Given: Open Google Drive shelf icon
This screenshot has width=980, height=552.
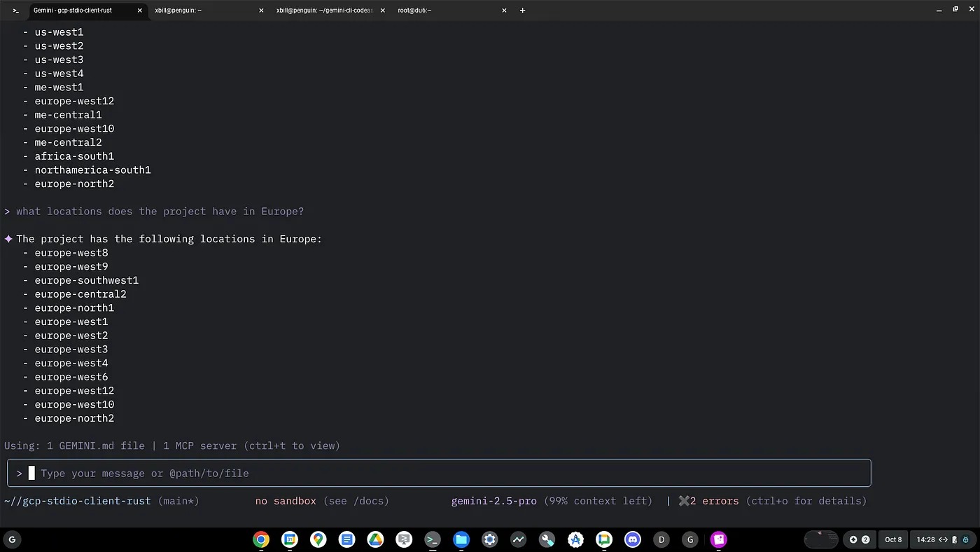Looking at the screenshot, I should coord(375,539).
